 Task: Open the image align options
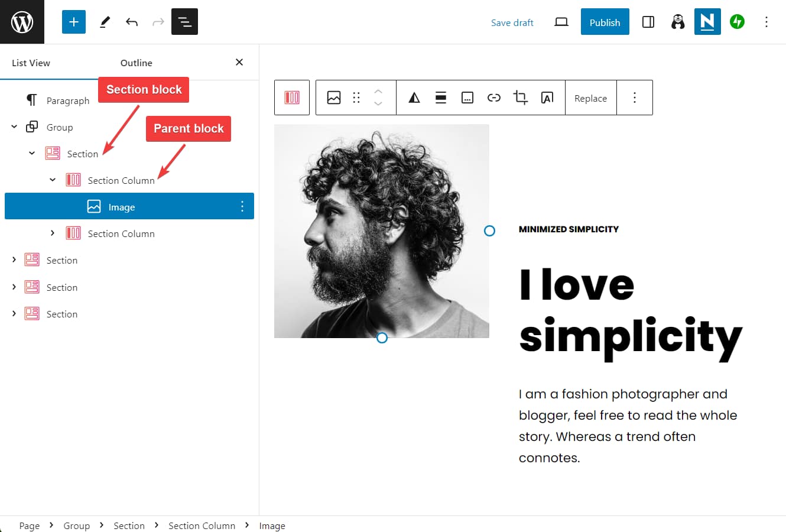pos(441,98)
